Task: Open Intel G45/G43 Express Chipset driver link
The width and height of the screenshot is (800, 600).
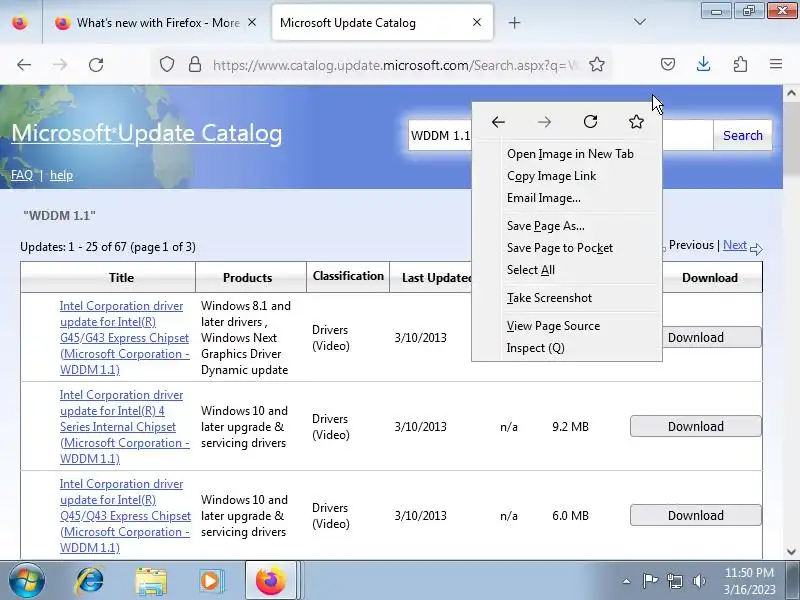Action: [x=124, y=338]
